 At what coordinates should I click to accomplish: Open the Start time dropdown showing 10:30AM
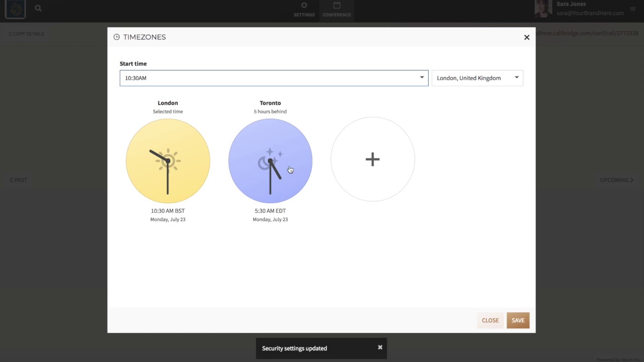[x=274, y=78]
